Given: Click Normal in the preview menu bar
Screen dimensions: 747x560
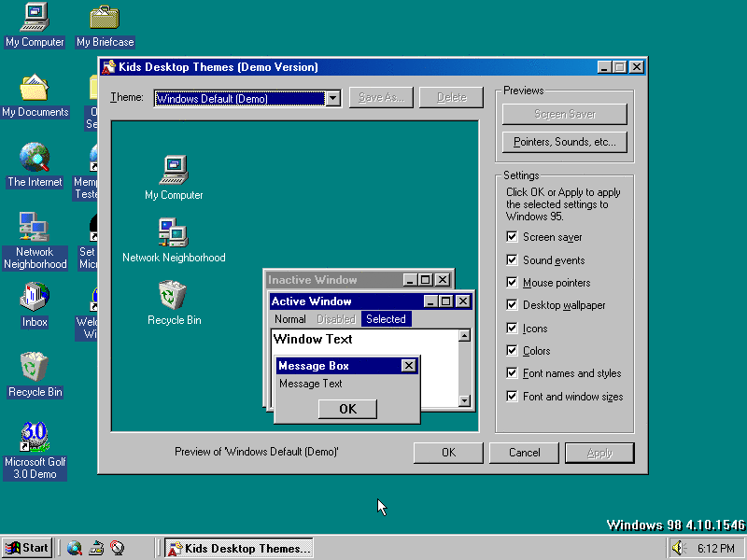Looking at the screenshot, I should pyautogui.click(x=290, y=319).
